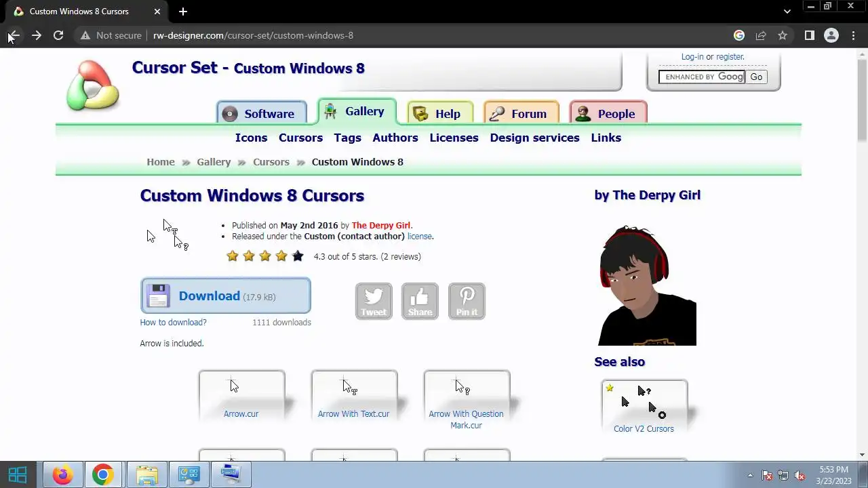The width and height of the screenshot is (868, 488).
Task: Open the browser side panel
Action: (x=810, y=35)
